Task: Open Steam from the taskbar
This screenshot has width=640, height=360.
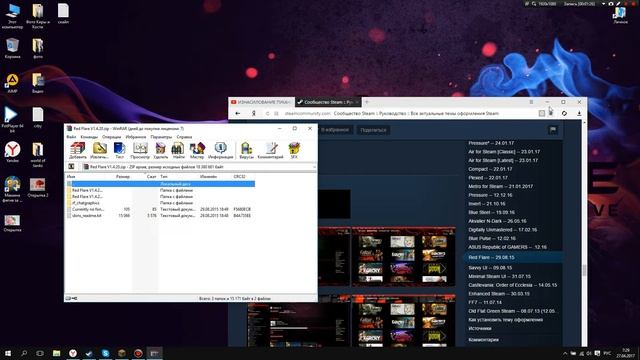Action: (89, 353)
